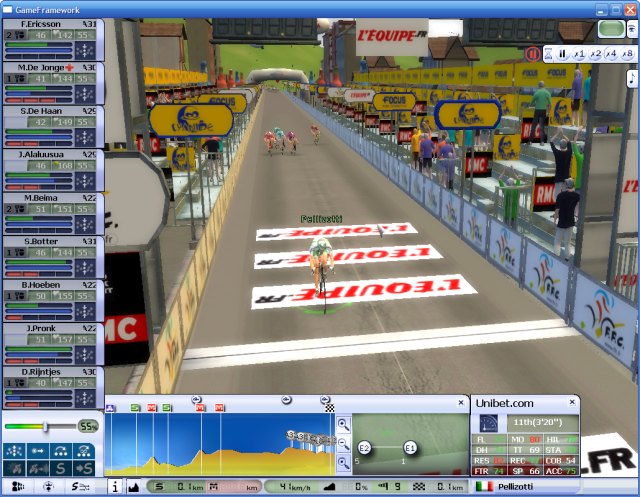Click the bottom minimap magnifier icon
This screenshot has width=640, height=497.
click(343, 463)
